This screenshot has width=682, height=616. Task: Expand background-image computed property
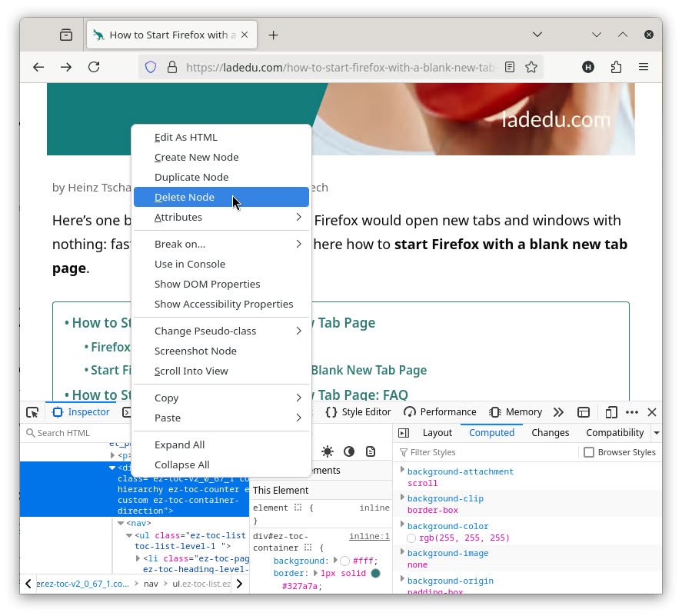[402, 551]
